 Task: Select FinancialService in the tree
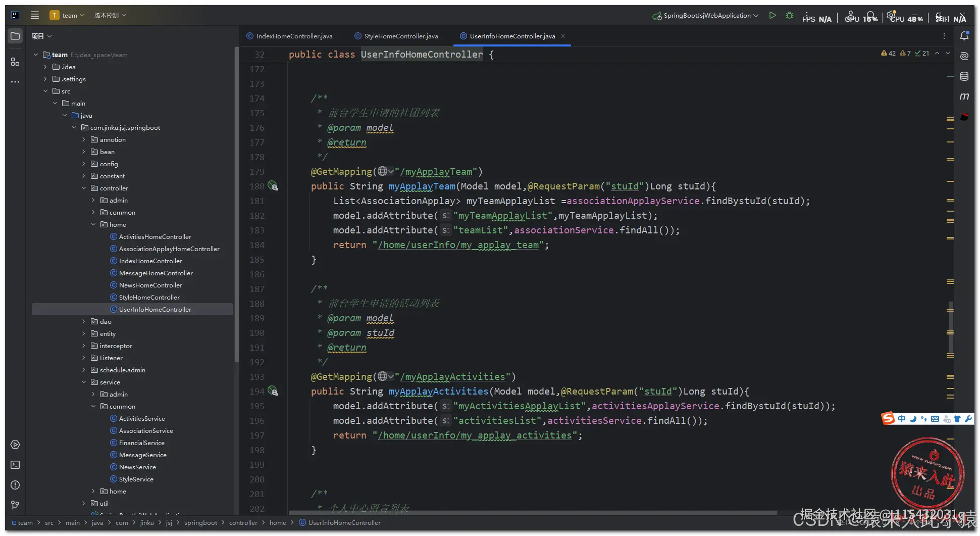(x=141, y=443)
